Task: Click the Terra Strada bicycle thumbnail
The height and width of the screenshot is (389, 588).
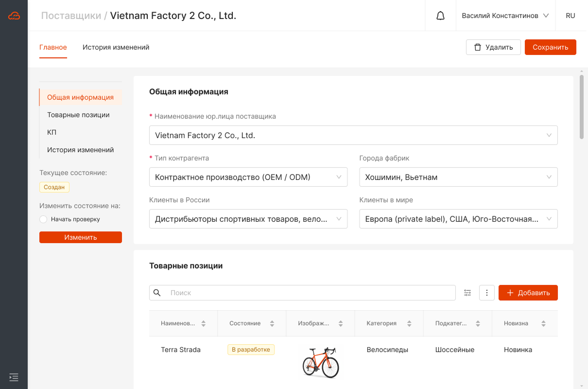Action: 320,361
